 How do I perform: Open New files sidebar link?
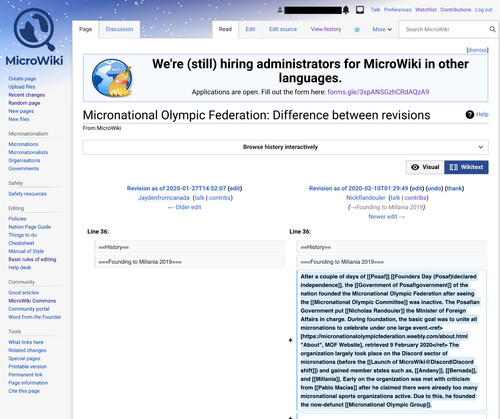(19, 119)
